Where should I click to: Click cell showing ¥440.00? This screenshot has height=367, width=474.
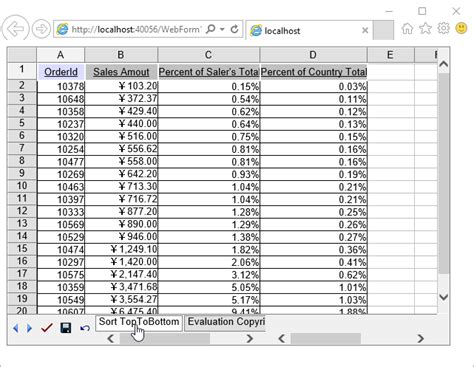click(121, 124)
